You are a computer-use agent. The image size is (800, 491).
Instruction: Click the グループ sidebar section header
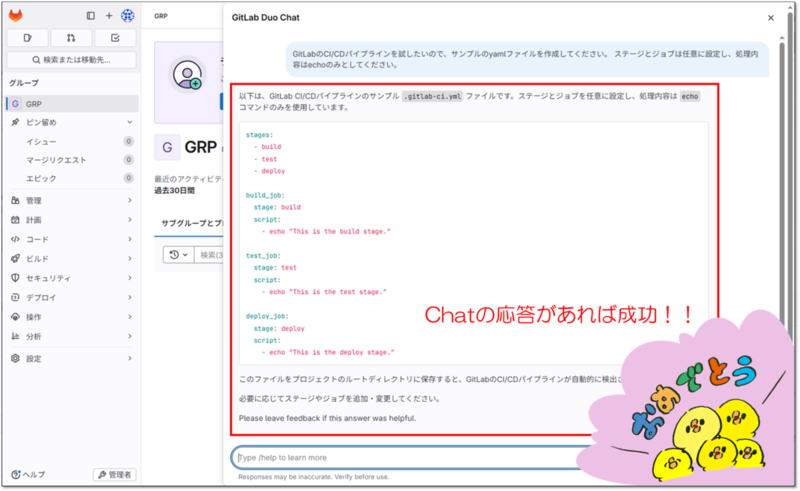coord(23,83)
